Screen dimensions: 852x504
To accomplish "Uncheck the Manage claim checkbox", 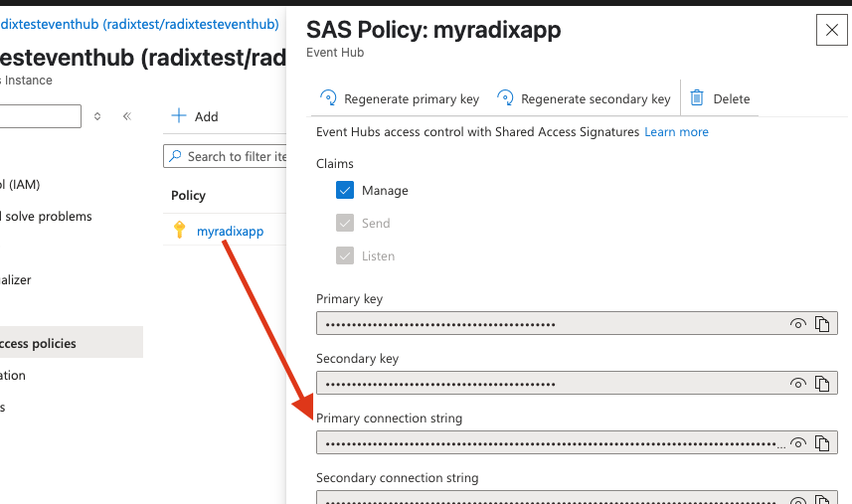I will point(345,191).
